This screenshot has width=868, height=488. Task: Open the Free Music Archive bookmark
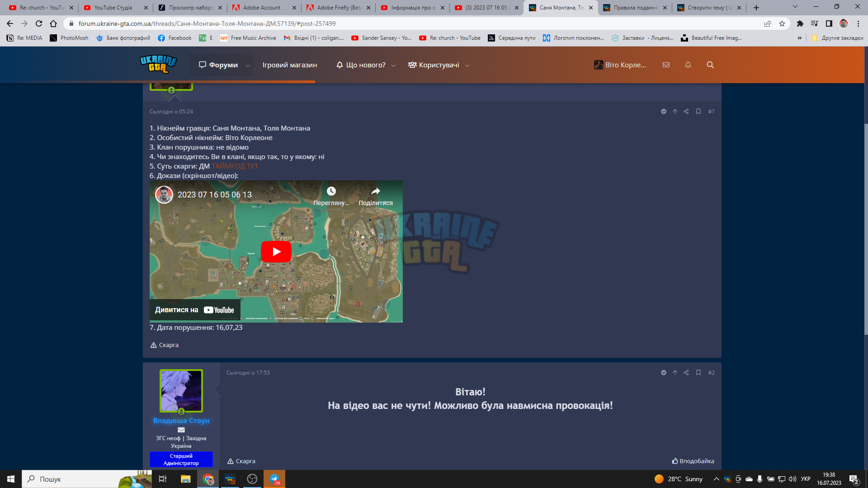point(248,38)
